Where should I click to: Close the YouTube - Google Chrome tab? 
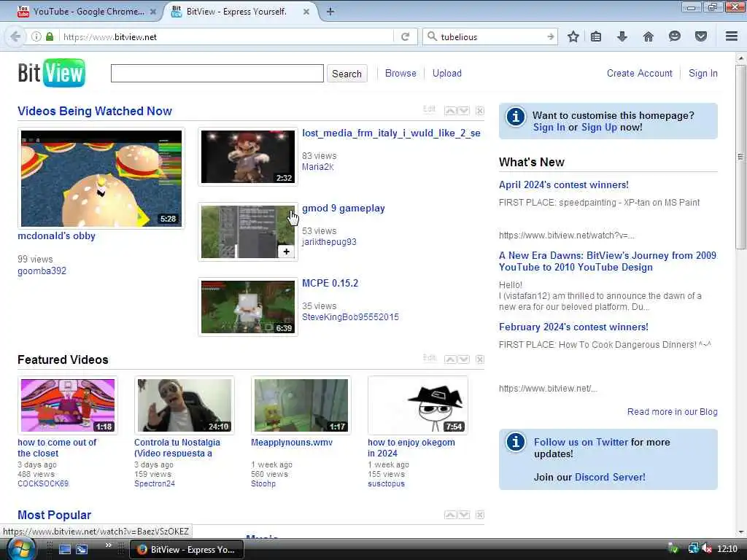[153, 12]
